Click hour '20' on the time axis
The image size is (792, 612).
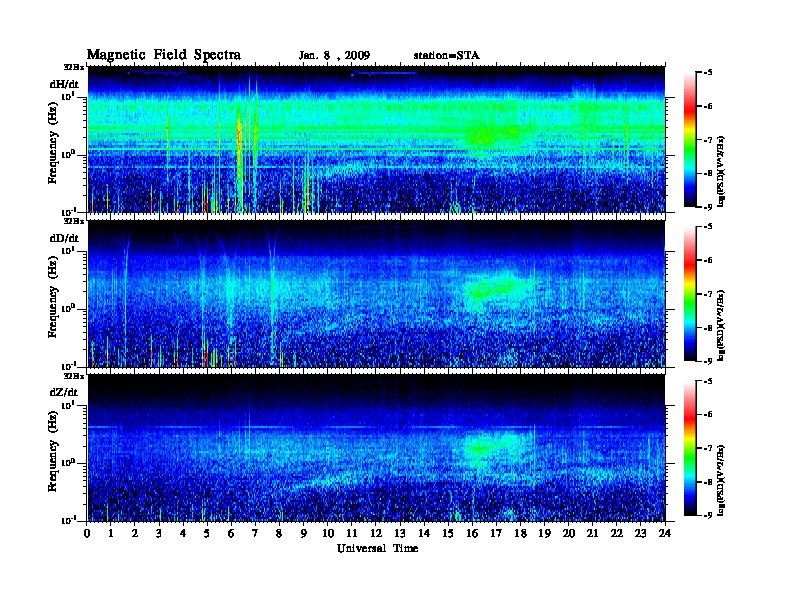coord(569,533)
